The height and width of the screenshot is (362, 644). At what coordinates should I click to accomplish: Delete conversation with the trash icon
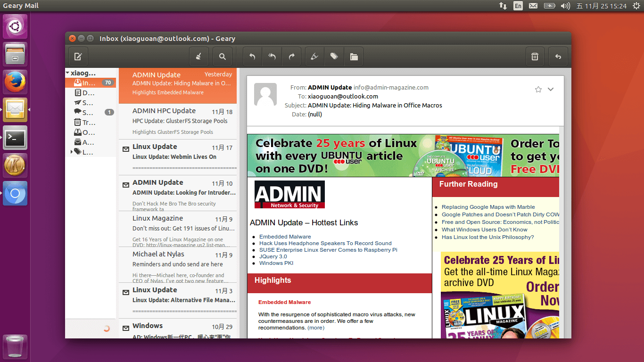[x=535, y=57]
